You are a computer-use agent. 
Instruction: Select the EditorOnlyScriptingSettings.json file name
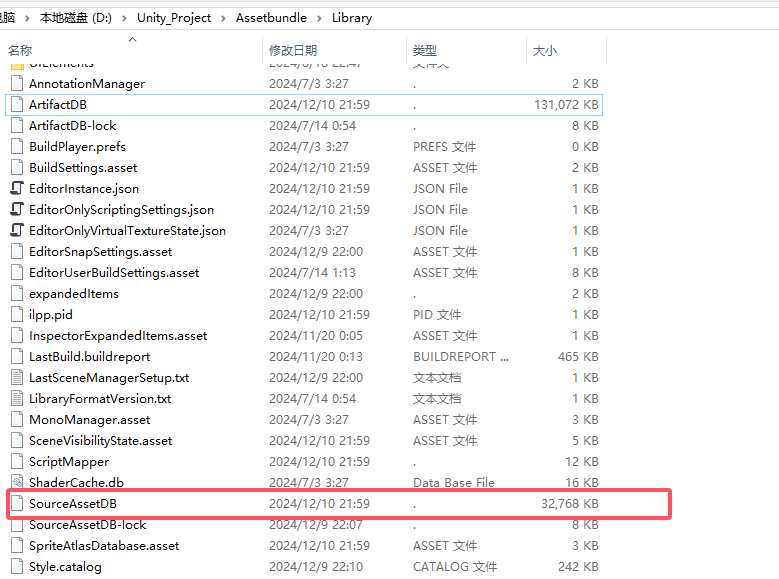(x=121, y=209)
